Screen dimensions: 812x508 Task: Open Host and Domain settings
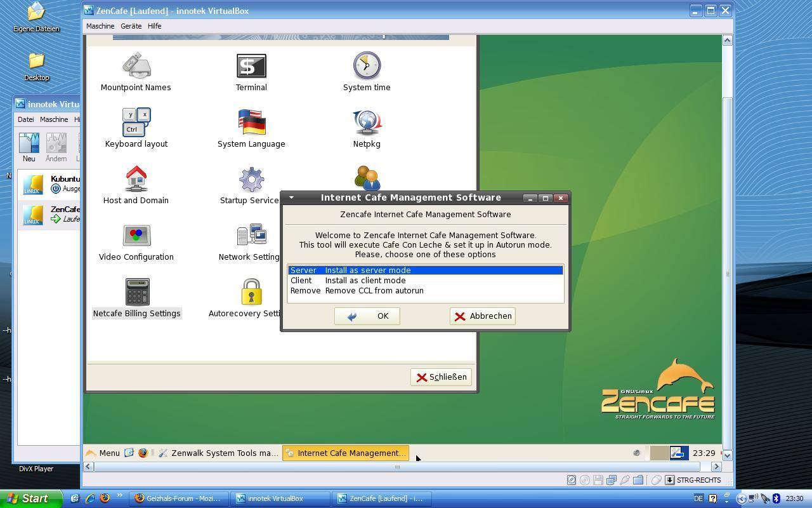pyautogui.click(x=136, y=185)
